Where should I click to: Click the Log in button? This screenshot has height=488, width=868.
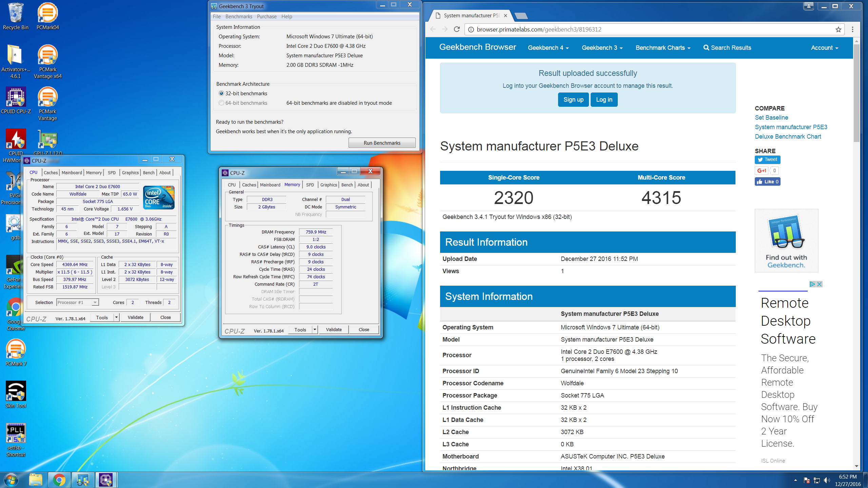coord(604,100)
